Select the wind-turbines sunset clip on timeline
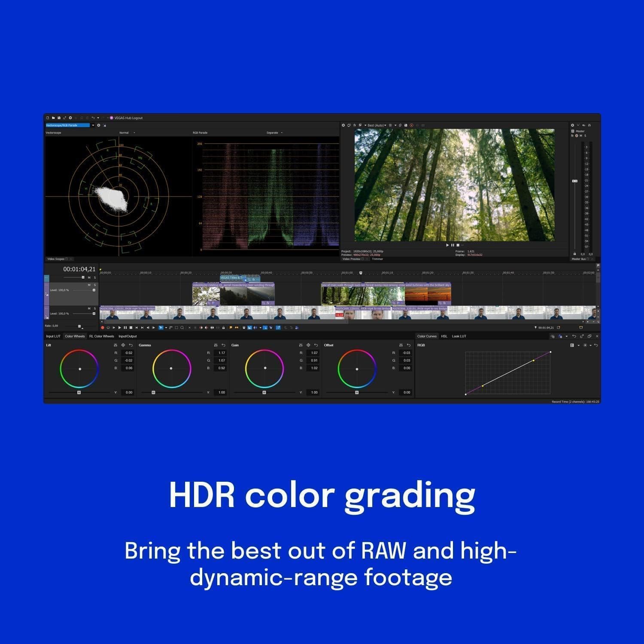Image resolution: width=644 pixels, height=644 pixels. 428,294
